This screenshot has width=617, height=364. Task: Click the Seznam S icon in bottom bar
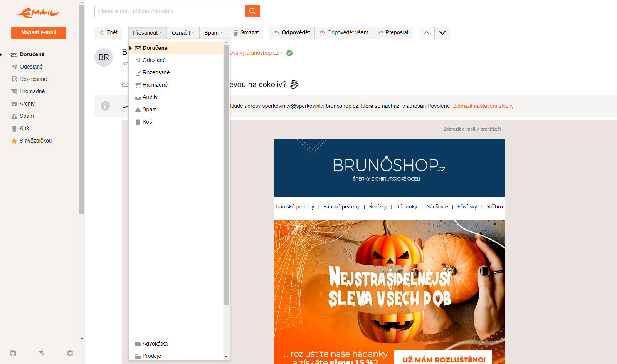tap(42, 353)
